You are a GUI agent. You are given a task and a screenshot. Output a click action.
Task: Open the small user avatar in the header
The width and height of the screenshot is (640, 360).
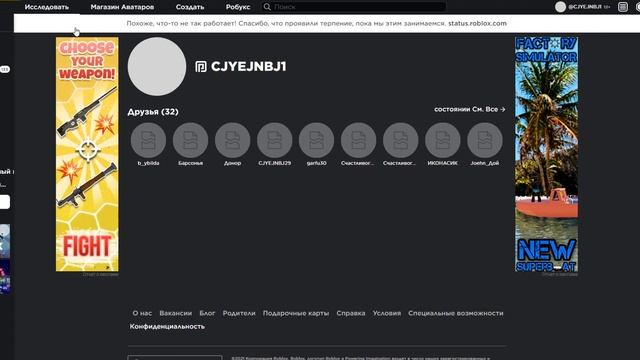coord(560,7)
